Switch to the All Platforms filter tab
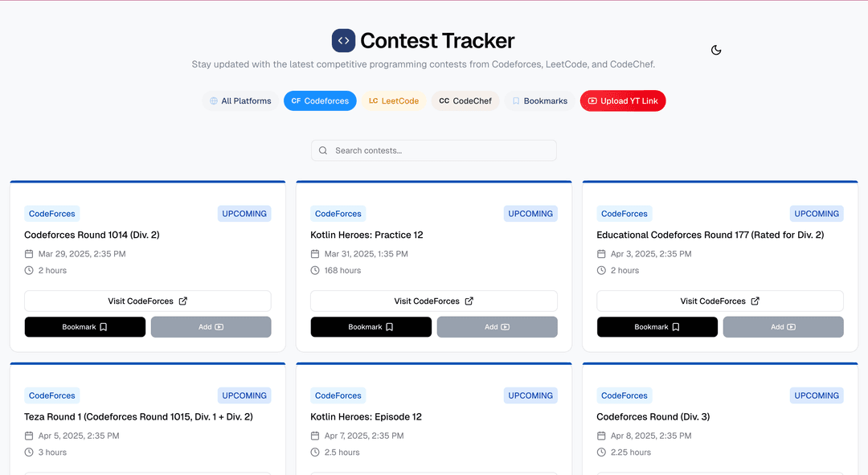 (x=240, y=100)
